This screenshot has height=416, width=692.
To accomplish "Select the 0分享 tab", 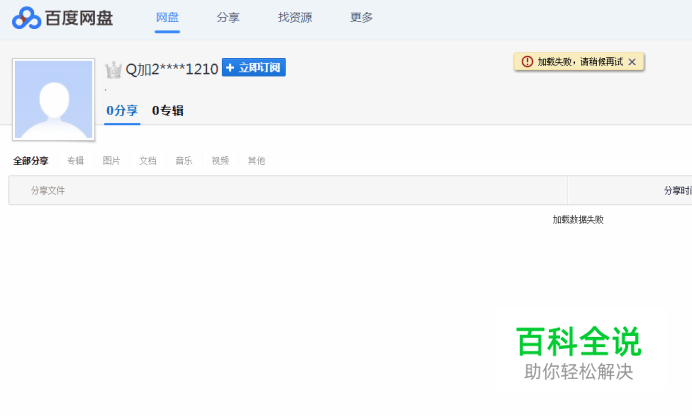I will click(x=122, y=111).
